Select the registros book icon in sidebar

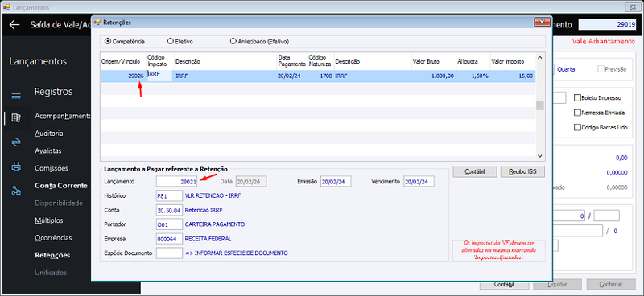pyautogui.click(x=16, y=118)
